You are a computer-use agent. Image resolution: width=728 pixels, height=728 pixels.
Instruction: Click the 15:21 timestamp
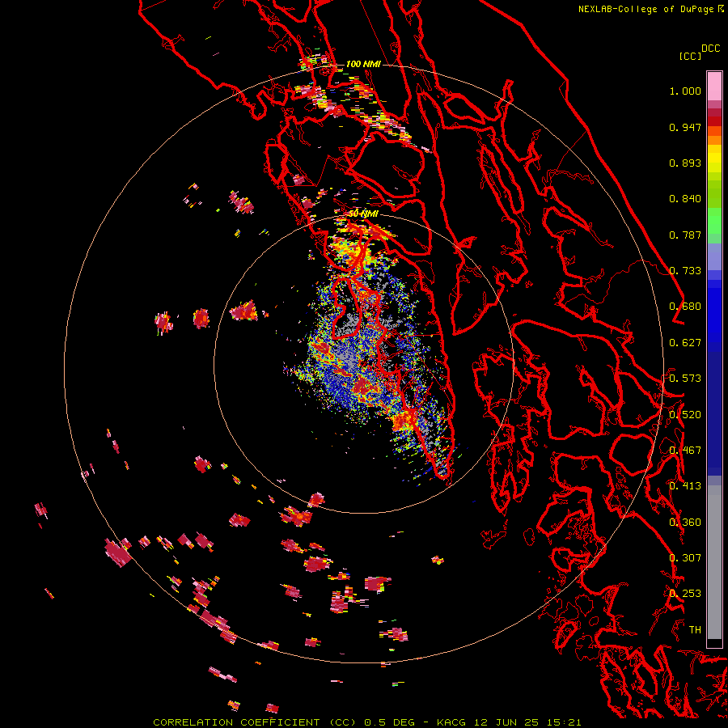click(564, 722)
